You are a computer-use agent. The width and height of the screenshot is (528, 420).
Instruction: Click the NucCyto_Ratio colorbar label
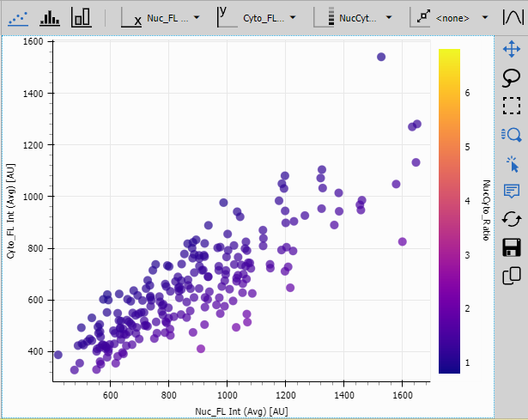pyautogui.click(x=486, y=210)
